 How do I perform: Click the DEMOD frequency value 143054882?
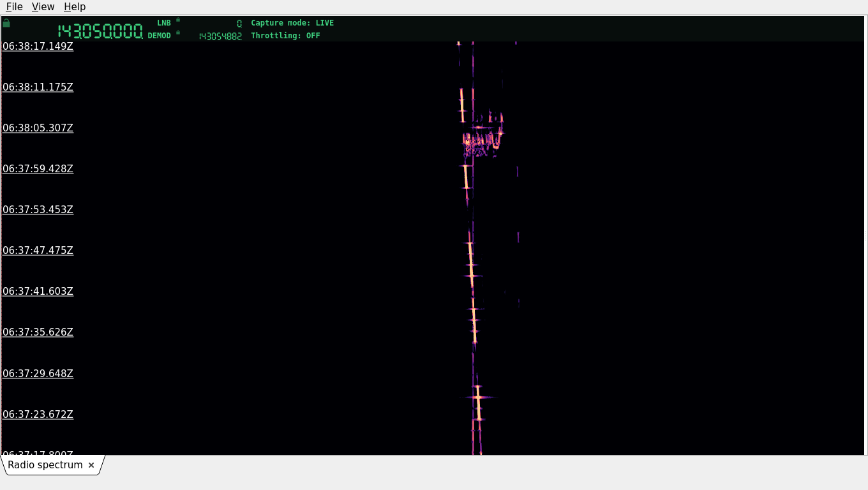[x=220, y=36]
